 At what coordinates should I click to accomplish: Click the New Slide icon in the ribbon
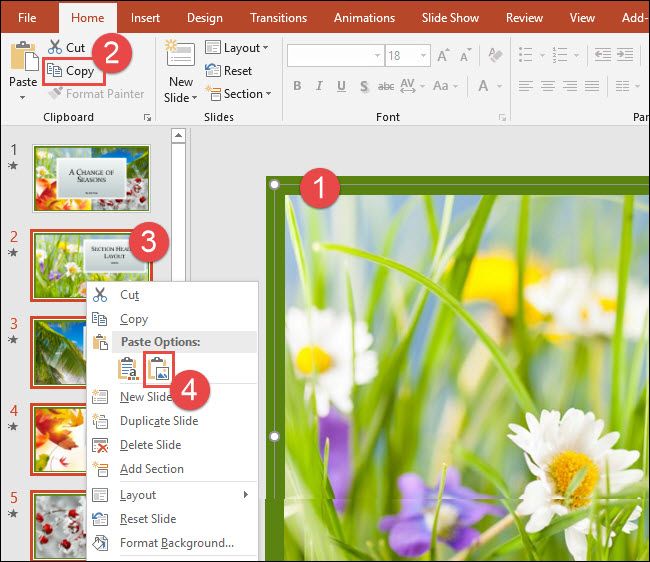[180, 53]
